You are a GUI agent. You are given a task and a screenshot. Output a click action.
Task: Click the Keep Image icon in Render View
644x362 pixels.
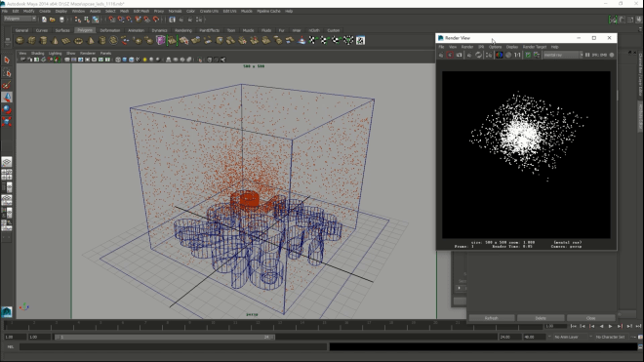pyautogui.click(x=528, y=55)
